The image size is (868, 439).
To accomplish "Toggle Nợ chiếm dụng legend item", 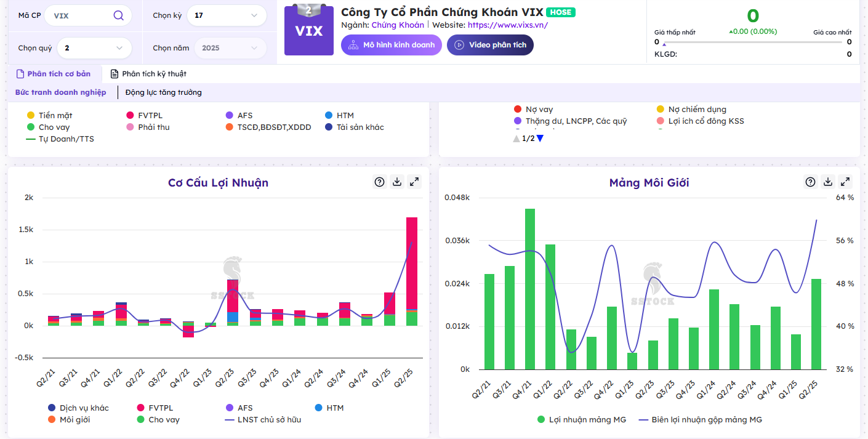I will click(x=691, y=109).
